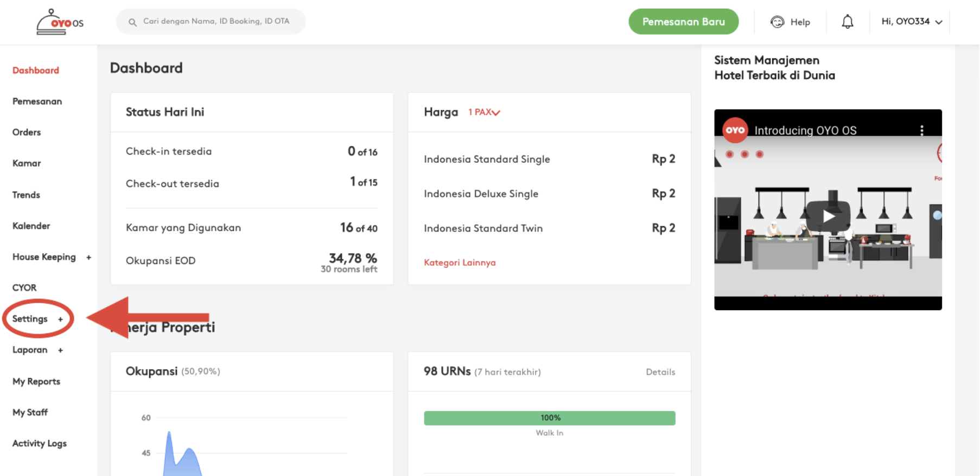Open Activity Logs in sidebar
This screenshot has width=980, height=476.
point(40,443)
